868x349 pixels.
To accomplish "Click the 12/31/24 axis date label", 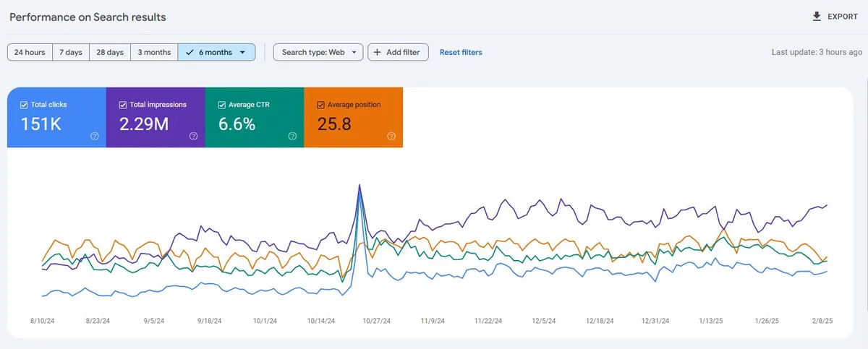I will pos(655,321).
